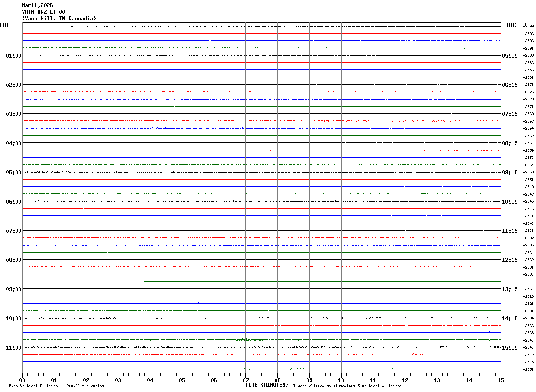
Task: Click minute tick label '00' on x-axis
Action: pos(22,380)
